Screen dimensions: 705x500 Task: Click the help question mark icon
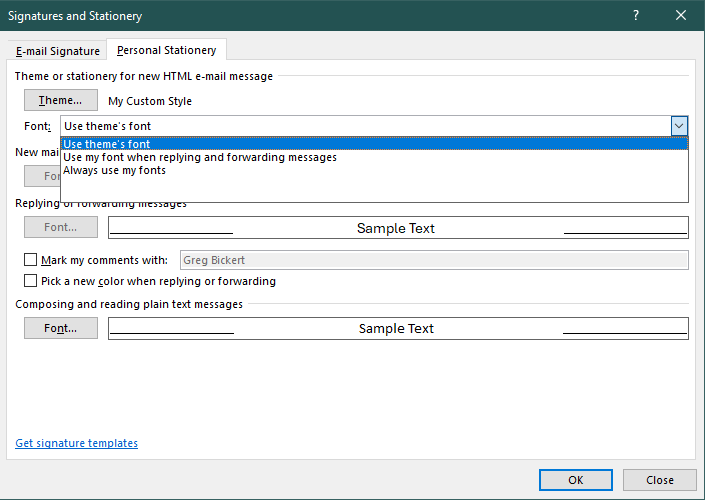[636, 16]
